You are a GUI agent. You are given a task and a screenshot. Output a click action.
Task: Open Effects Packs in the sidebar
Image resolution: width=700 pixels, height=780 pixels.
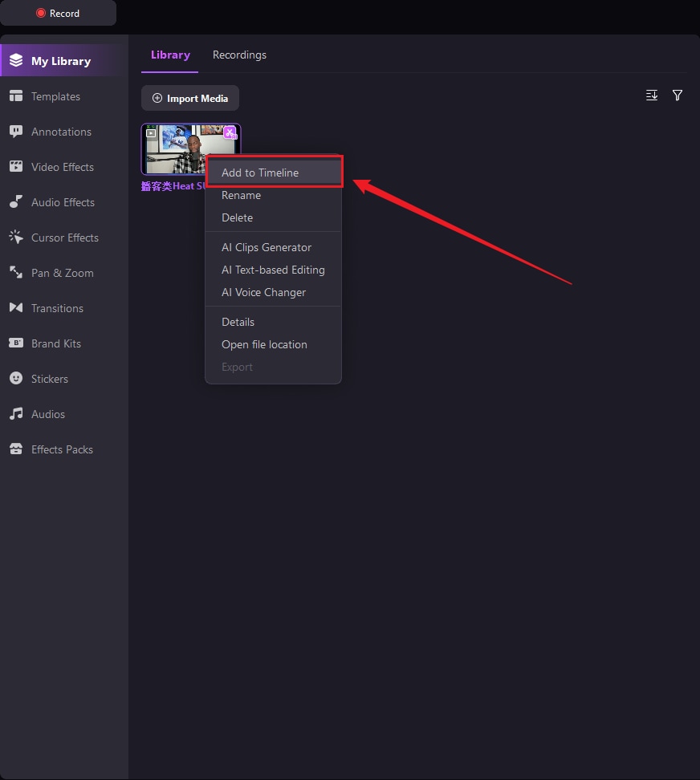63,449
